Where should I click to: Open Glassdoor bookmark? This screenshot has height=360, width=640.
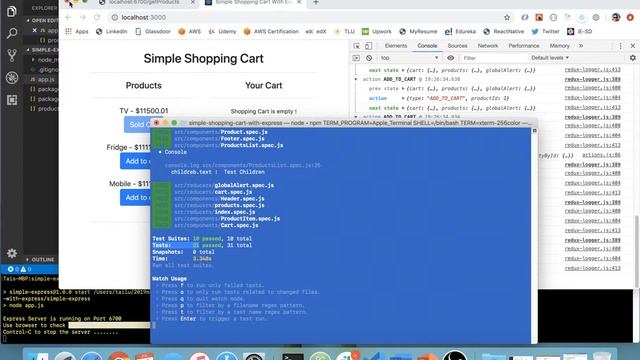153,31
